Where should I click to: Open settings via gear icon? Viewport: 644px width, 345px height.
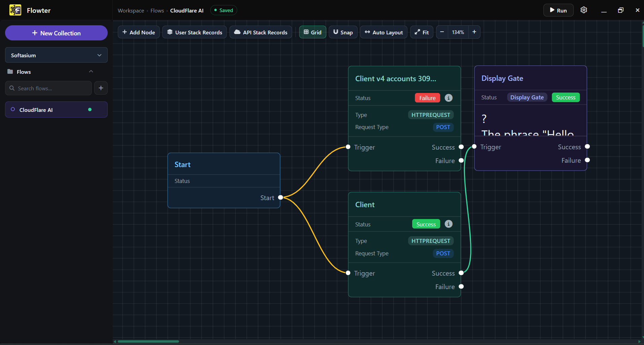[x=584, y=10]
